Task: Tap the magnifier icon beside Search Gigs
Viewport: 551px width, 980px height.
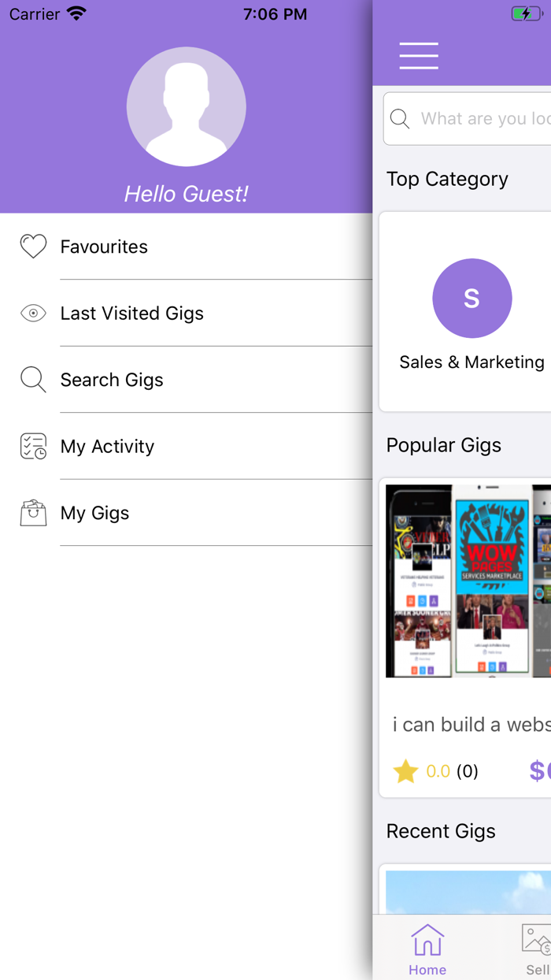Action: (x=33, y=380)
